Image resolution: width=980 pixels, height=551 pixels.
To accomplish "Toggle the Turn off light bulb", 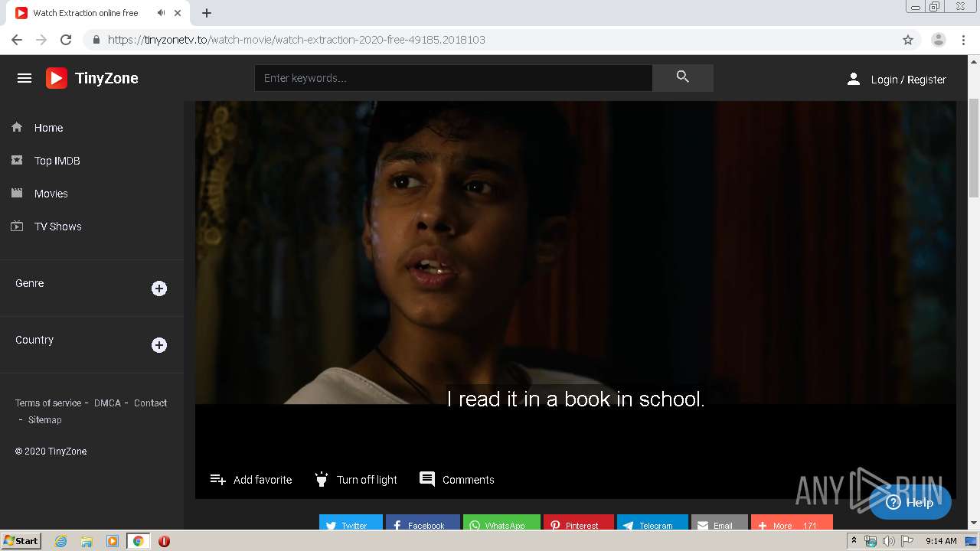I will (x=322, y=479).
